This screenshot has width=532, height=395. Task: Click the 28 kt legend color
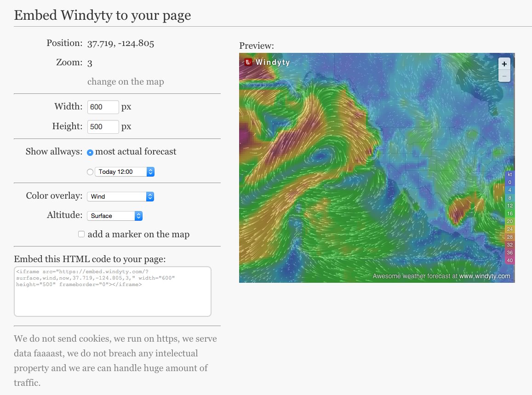point(509,237)
